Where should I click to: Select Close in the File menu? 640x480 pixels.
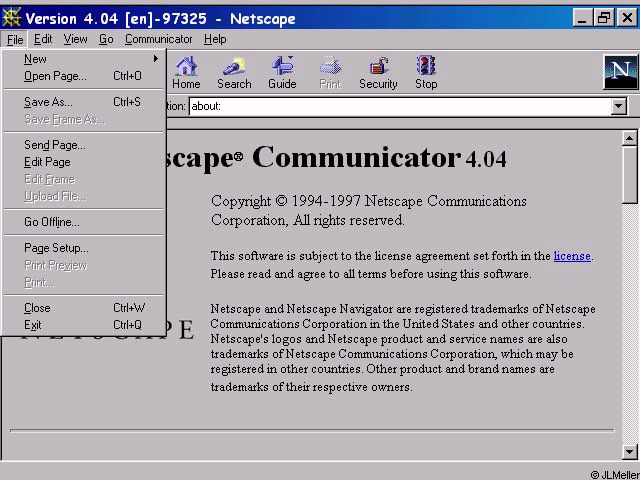coord(84,308)
